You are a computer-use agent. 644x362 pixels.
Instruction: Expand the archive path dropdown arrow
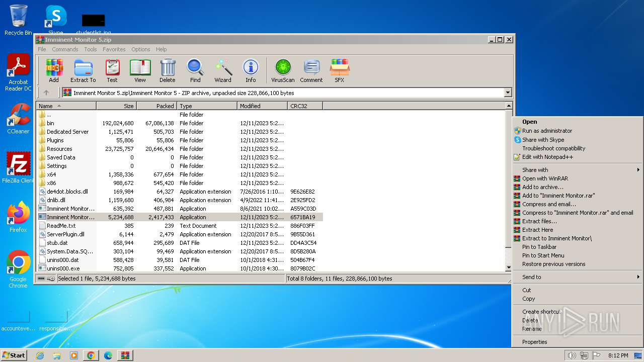[x=508, y=93]
